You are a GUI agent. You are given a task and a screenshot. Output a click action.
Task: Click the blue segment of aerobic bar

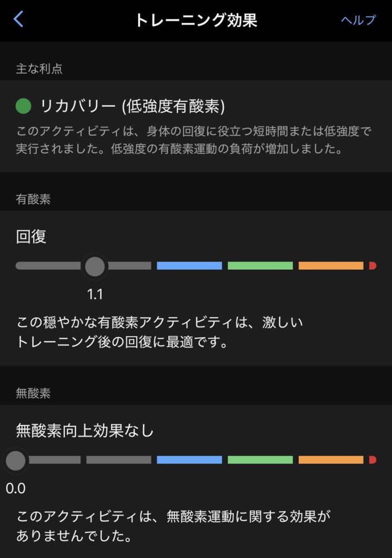click(189, 266)
